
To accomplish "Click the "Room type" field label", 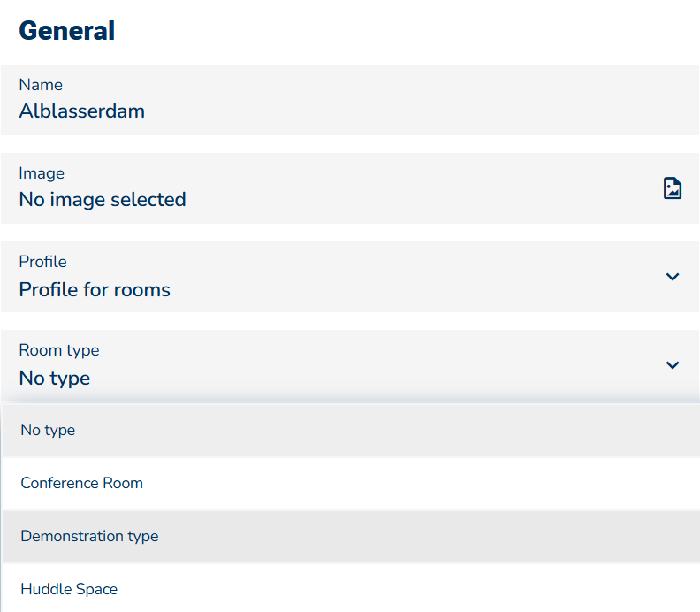I will [x=58, y=350].
